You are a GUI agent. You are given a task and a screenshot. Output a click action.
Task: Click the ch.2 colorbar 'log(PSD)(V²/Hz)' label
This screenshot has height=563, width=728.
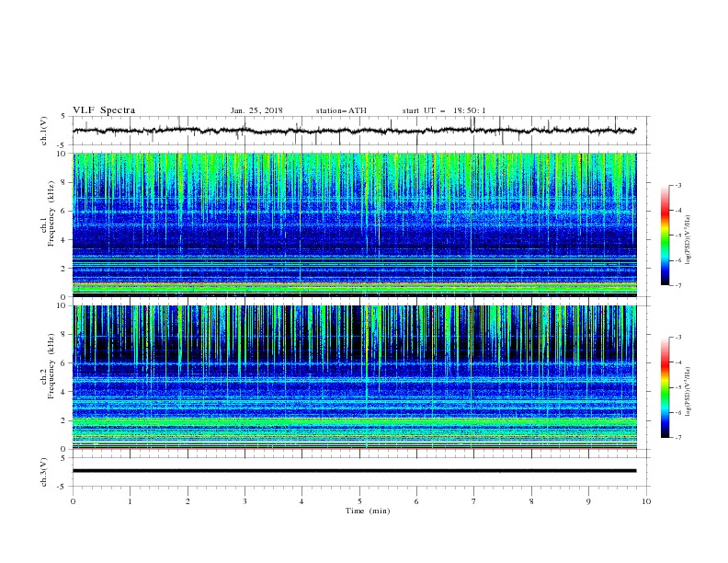(688, 392)
